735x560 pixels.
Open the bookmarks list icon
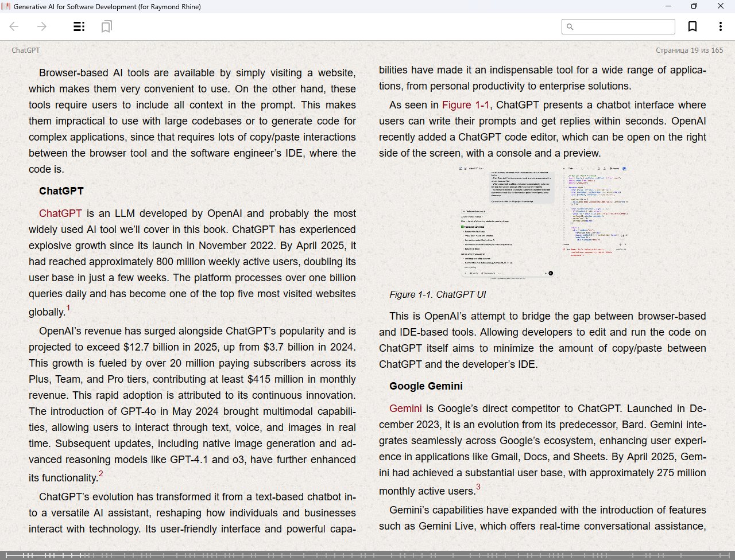tap(106, 26)
